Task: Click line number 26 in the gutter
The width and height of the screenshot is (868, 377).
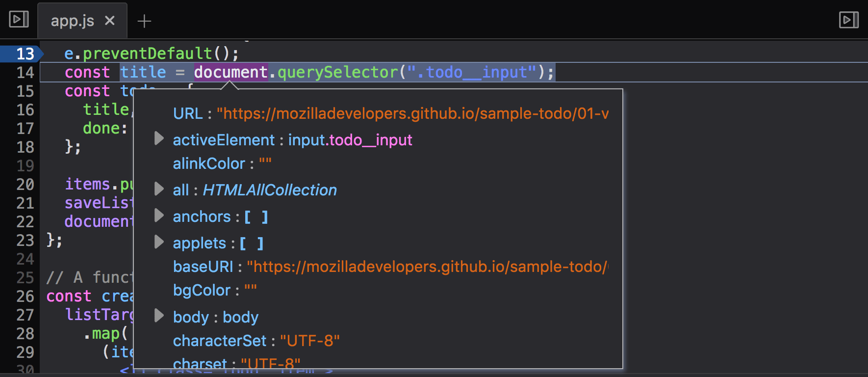Action: pos(25,296)
